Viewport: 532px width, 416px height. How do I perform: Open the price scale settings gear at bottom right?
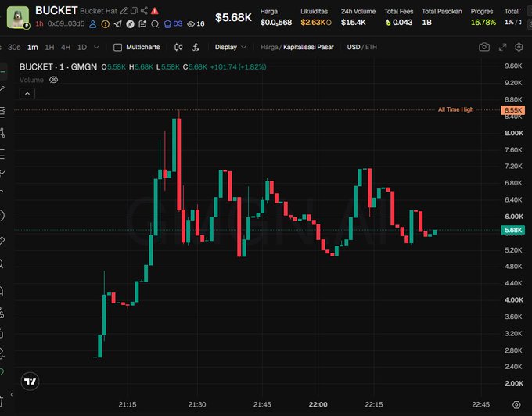coord(516,404)
